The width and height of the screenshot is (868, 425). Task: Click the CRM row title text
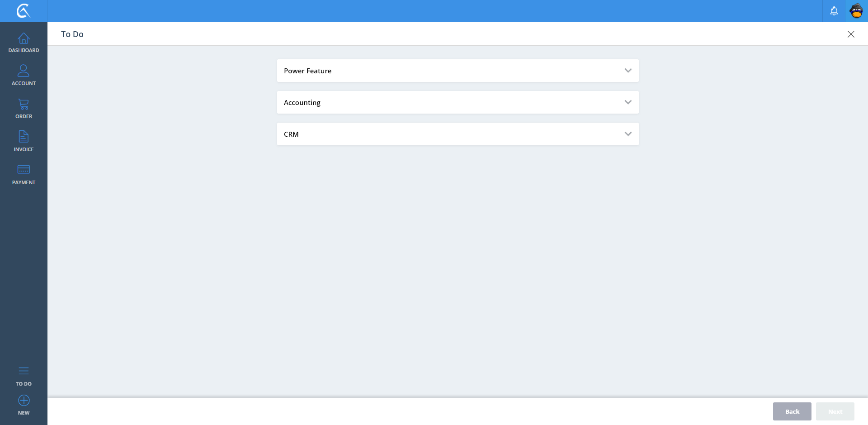[x=291, y=134]
